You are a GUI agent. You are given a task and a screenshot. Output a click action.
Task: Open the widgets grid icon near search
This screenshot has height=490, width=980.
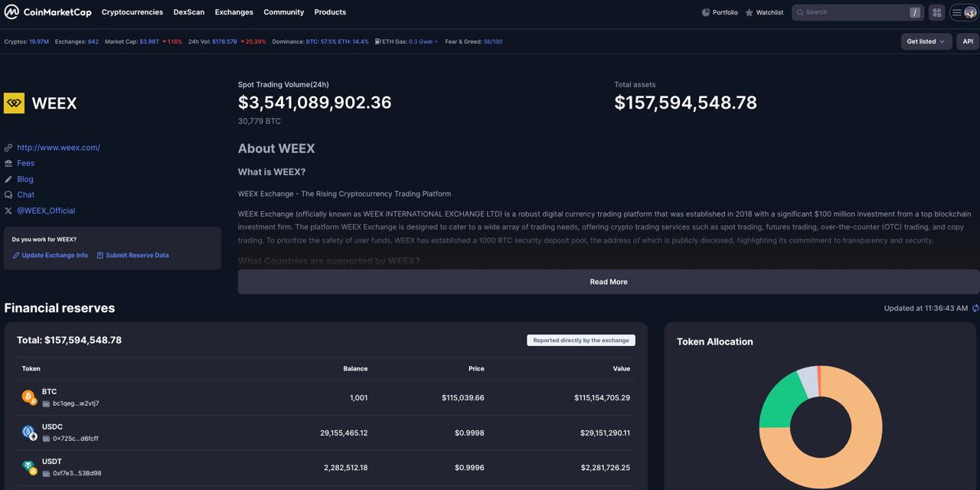click(x=936, y=12)
